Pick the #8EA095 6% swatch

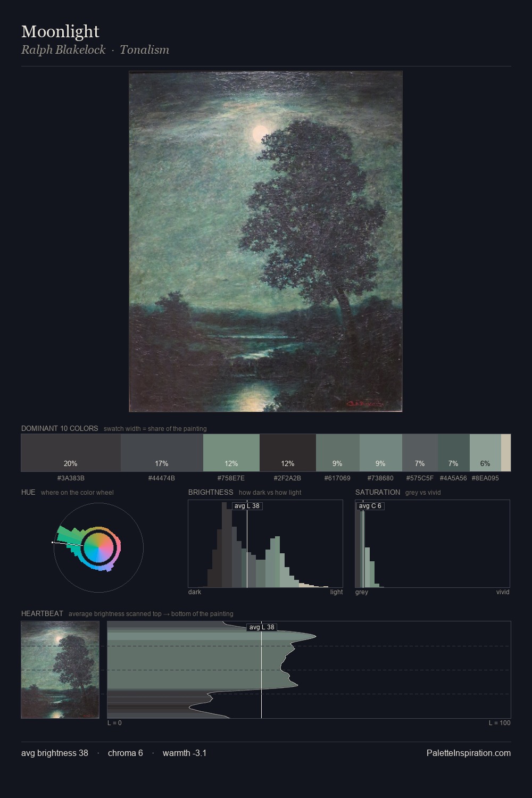click(485, 453)
